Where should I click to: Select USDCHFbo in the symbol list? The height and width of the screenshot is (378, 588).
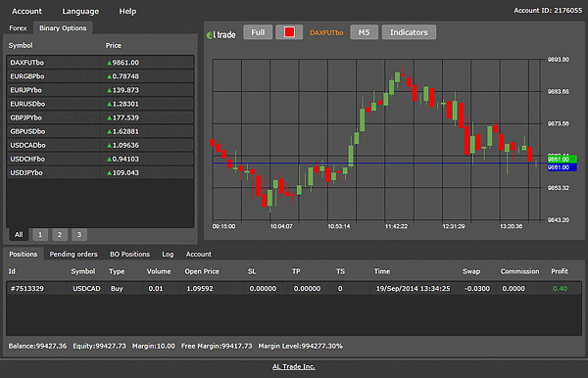pos(100,160)
